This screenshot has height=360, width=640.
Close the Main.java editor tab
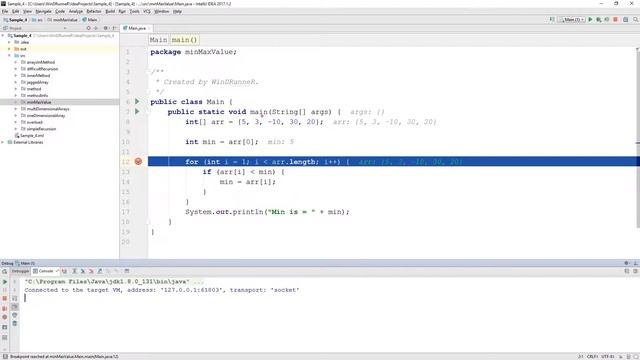click(x=149, y=29)
